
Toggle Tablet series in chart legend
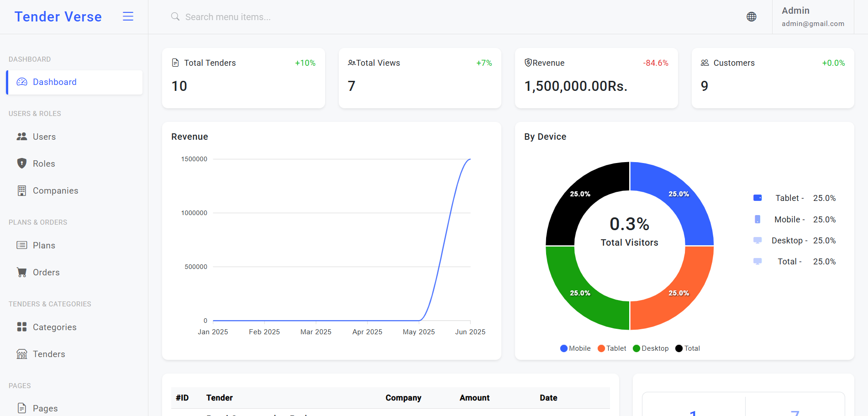(x=612, y=348)
